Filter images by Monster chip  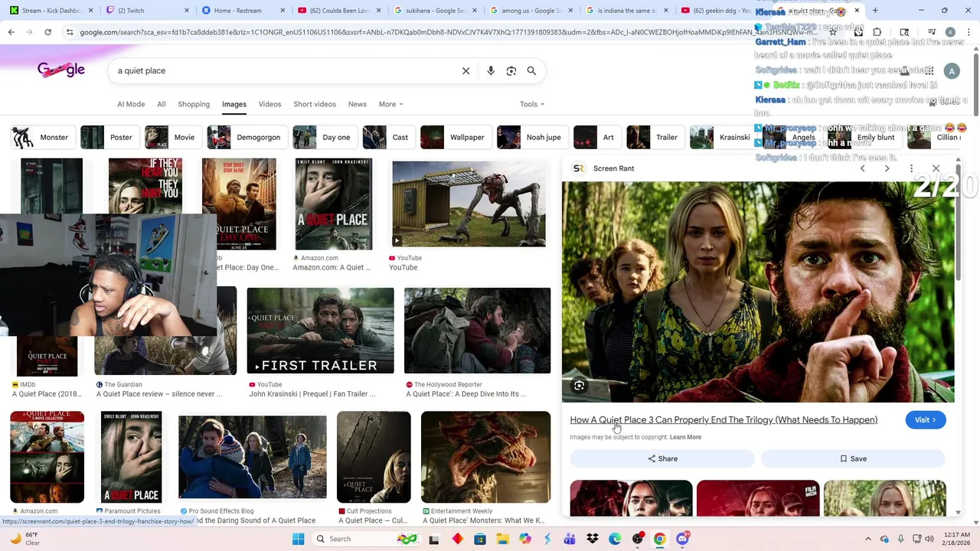click(43, 137)
